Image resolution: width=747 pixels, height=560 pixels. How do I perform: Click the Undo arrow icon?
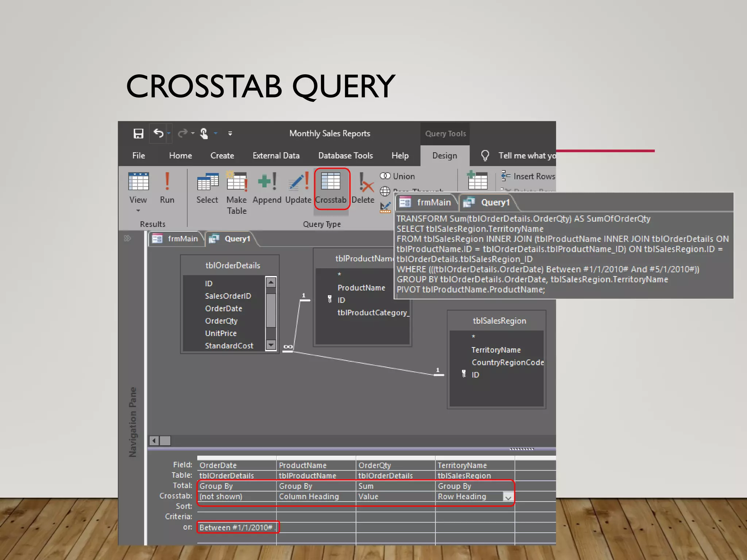(158, 133)
